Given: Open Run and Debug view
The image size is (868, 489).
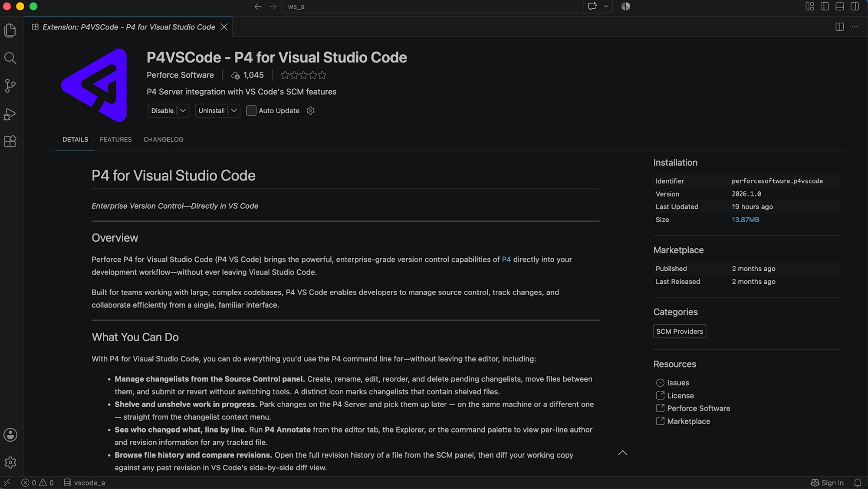Looking at the screenshot, I should click(10, 114).
